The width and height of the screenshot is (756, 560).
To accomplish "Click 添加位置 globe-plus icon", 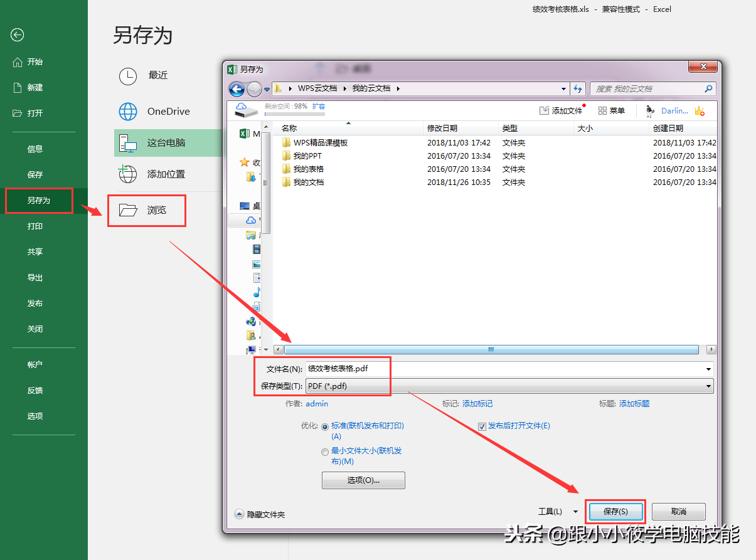I will click(x=128, y=174).
